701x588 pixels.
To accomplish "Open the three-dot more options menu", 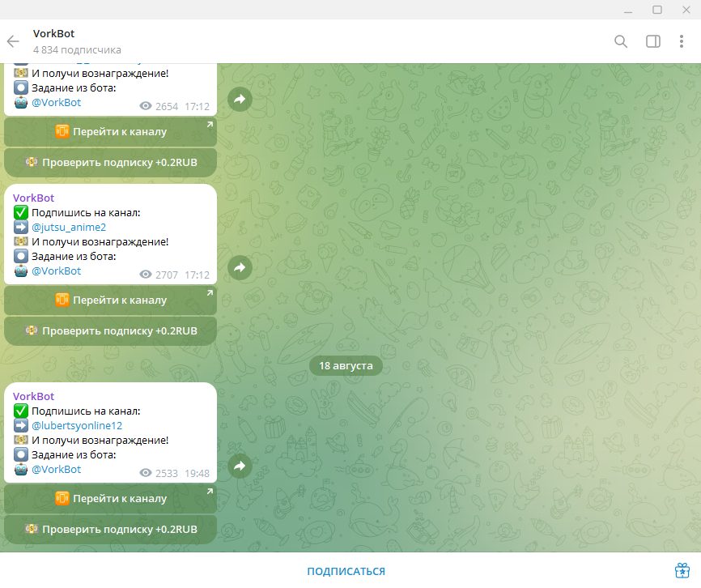I will point(682,41).
